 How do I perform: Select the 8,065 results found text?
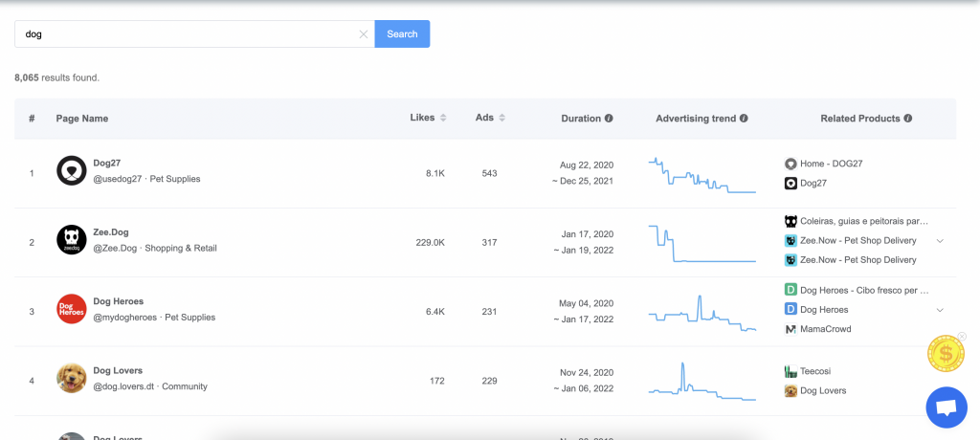coord(56,78)
